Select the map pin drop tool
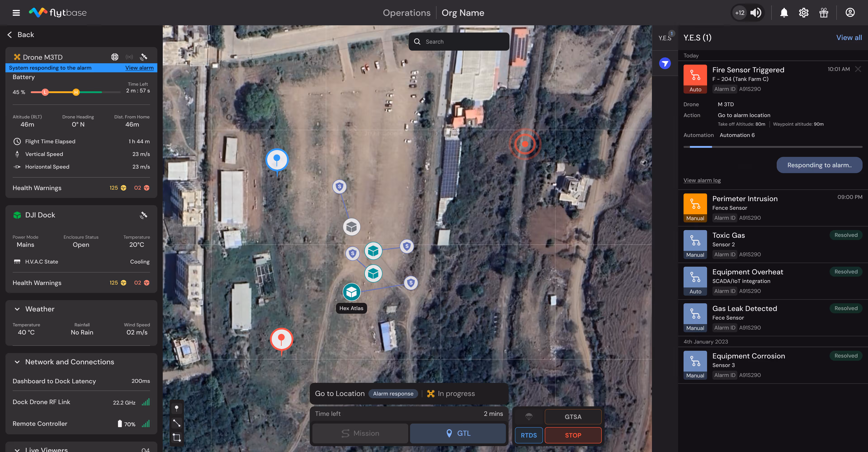 (x=177, y=408)
